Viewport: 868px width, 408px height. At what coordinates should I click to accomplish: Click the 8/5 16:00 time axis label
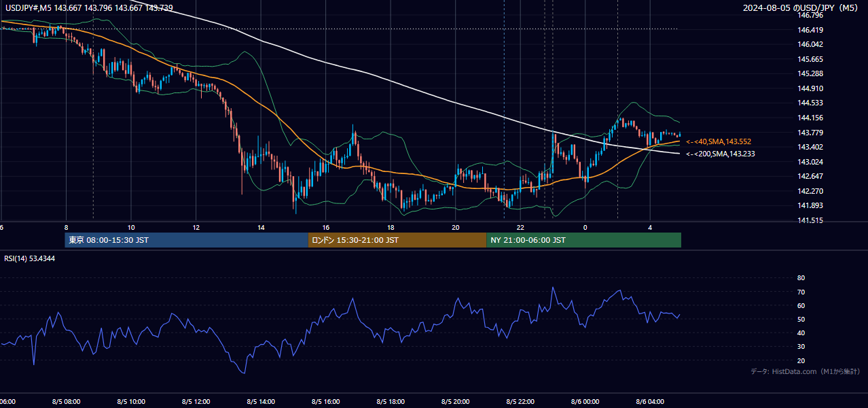pos(325,401)
